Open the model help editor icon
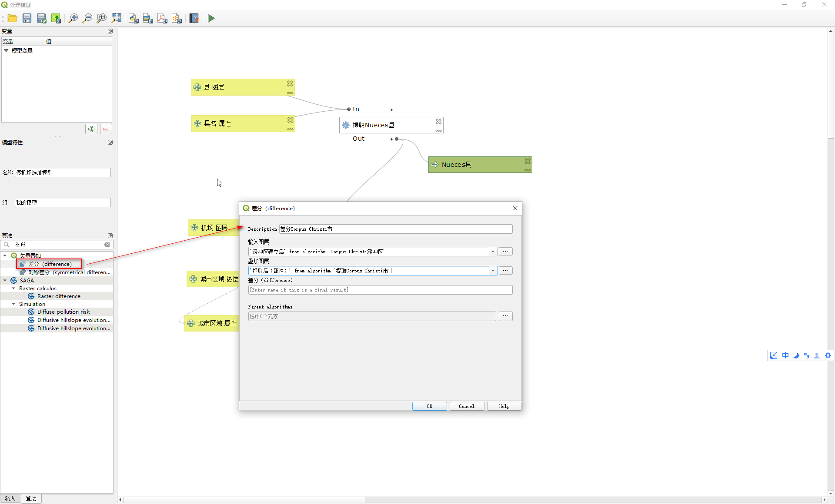 tap(194, 18)
